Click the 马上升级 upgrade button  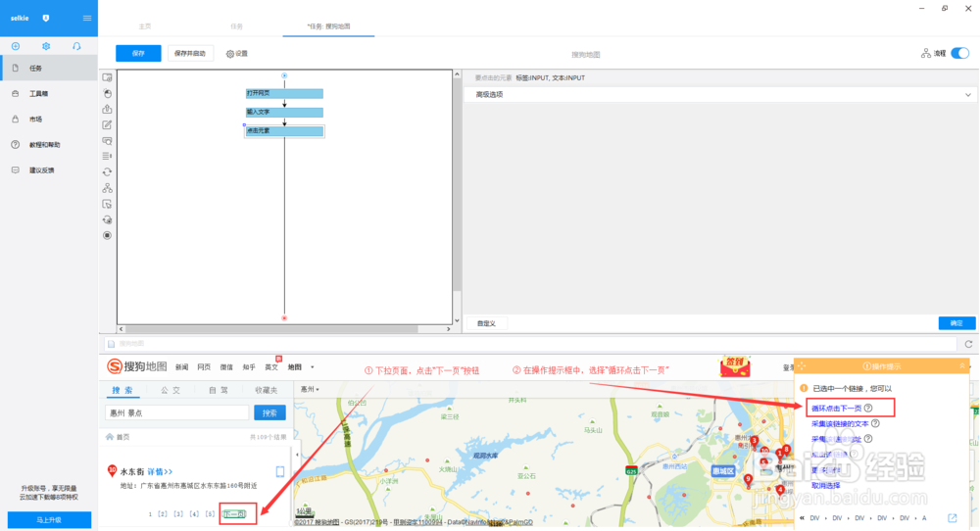[x=49, y=520]
